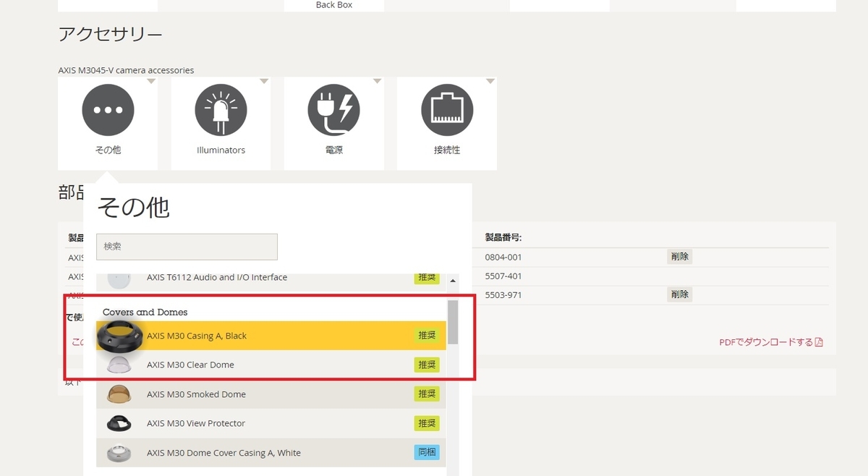Click the PDF icon beside PDFでダウンロードする
This screenshot has width=868, height=476.
point(819,343)
